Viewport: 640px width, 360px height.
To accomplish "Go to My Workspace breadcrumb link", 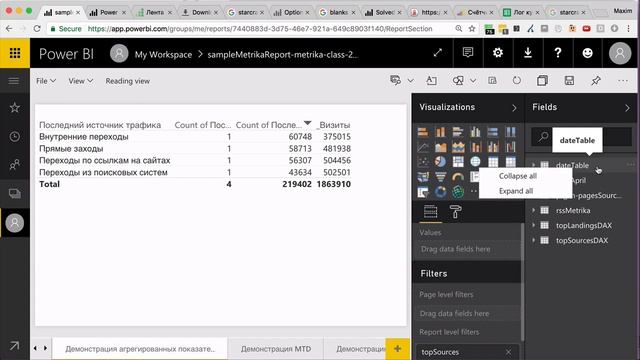I will (x=163, y=54).
